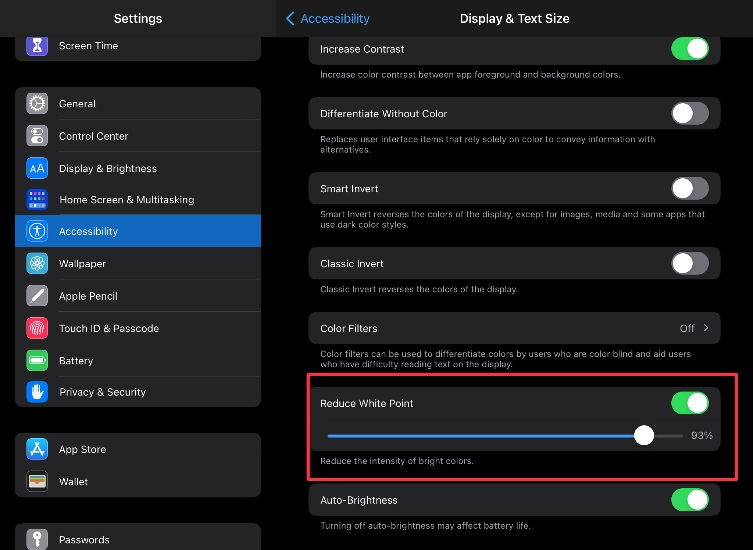This screenshot has width=753, height=550.
Task: Disable the Reduce White Point switch
Action: pos(690,403)
